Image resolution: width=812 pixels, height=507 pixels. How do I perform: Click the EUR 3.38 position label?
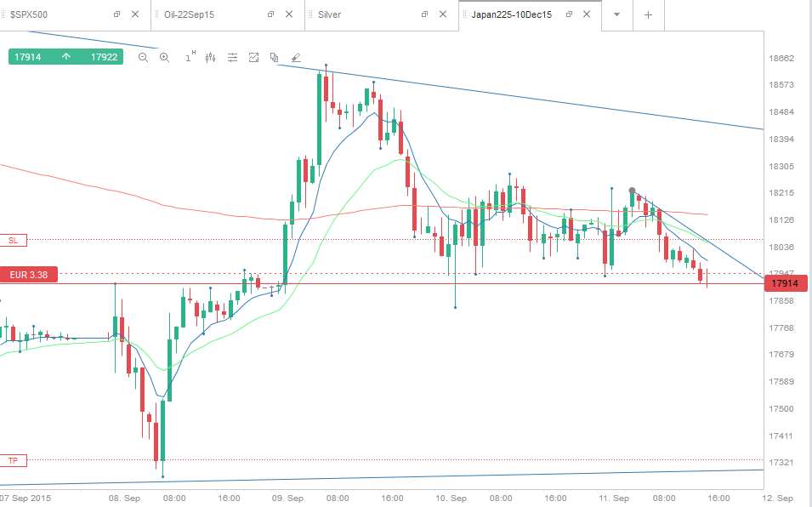[28, 275]
